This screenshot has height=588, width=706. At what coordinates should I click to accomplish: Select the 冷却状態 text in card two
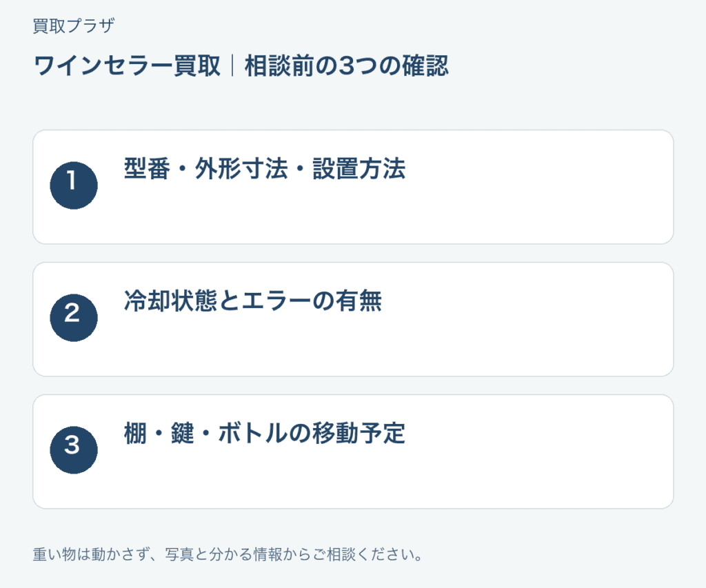point(171,301)
